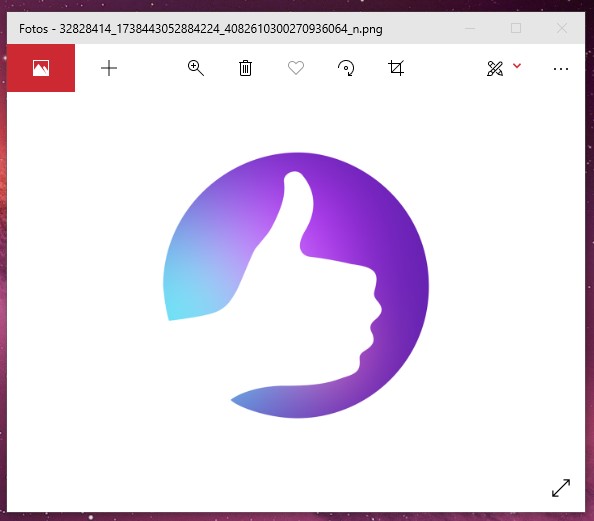Click the Edit & Create pencil-brush icon
The width and height of the screenshot is (594, 521).
(x=495, y=69)
